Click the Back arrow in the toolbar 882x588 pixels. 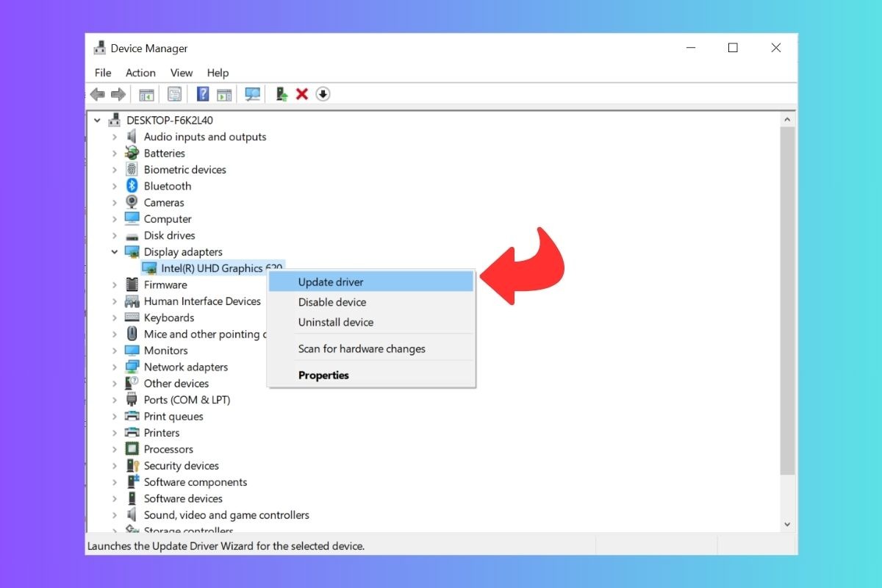pyautogui.click(x=97, y=94)
